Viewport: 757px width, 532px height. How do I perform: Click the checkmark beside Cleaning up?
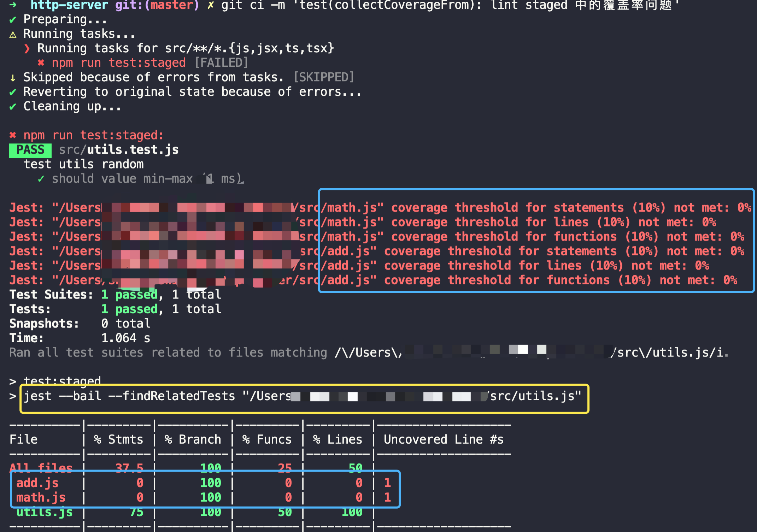click(x=13, y=106)
